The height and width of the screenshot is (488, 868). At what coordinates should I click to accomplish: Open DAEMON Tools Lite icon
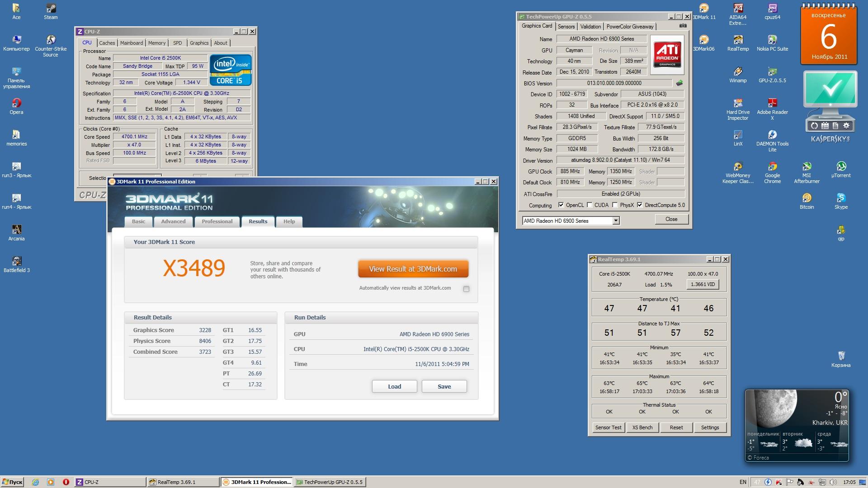point(772,141)
